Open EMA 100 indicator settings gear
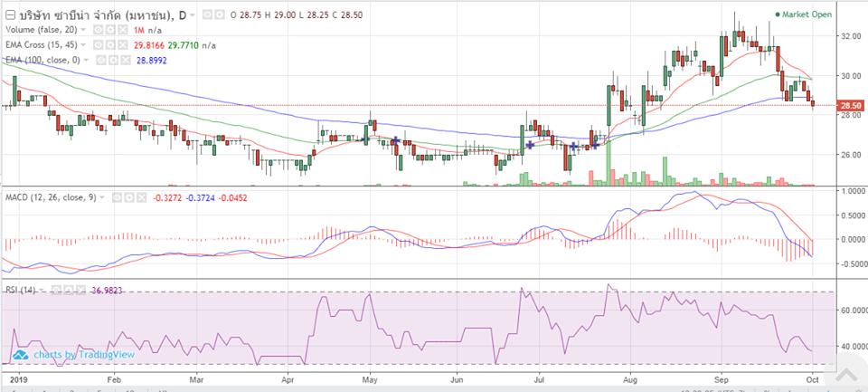This screenshot has height=392, width=868. point(115,59)
